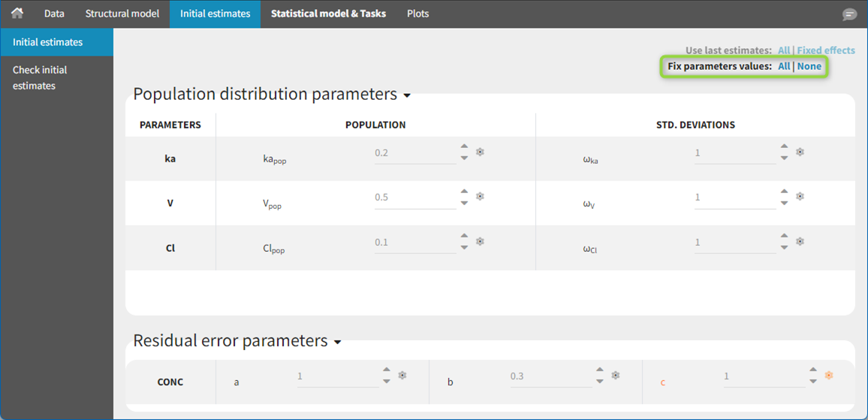Click the gear icon for residual parameter b
Image resolution: width=868 pixels, height=420 pixels.
(x=616, y=375)
